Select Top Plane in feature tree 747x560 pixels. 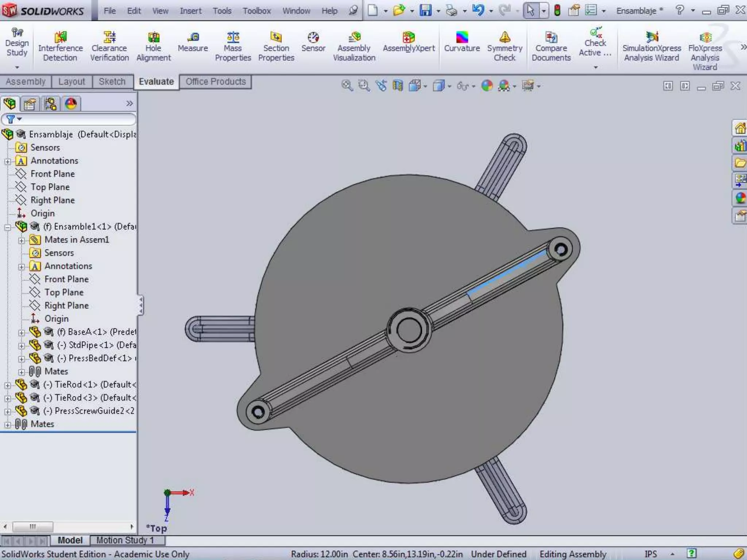coord(50,187)
